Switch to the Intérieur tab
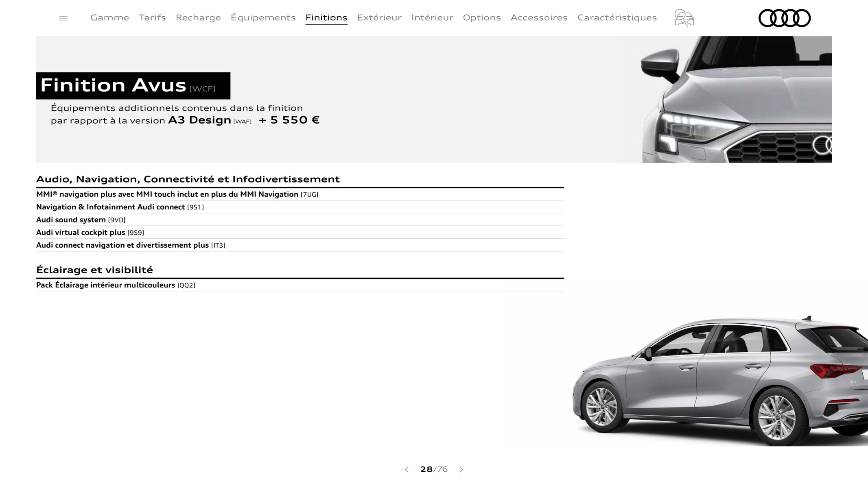The width and height of the screenshot is (868, 488). 432,17
